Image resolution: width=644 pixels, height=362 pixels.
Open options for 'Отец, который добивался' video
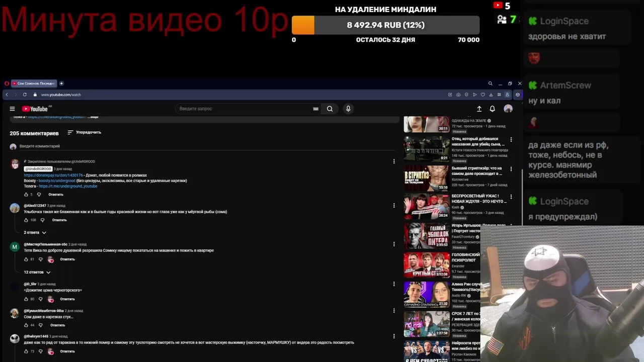coord(511,140)
